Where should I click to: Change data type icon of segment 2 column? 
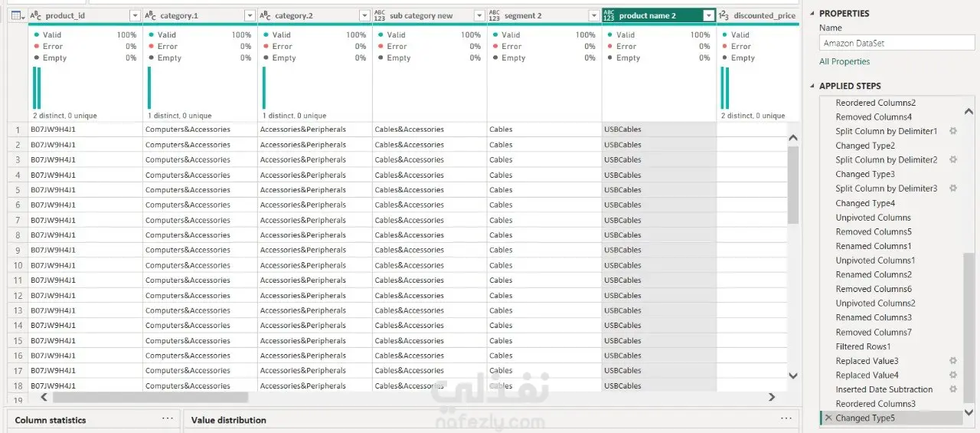(x=495, y=15)
